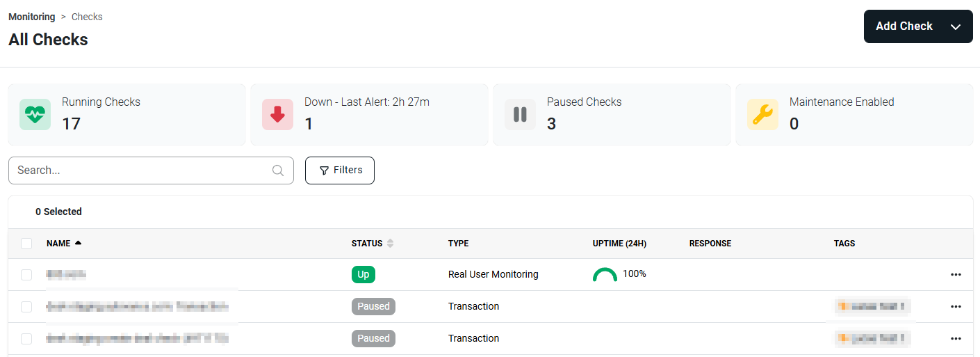Check the Real User Monitoring row checkbox
Image resolution: width=980 pixels, height=357 pixels.
coord(26,275)
